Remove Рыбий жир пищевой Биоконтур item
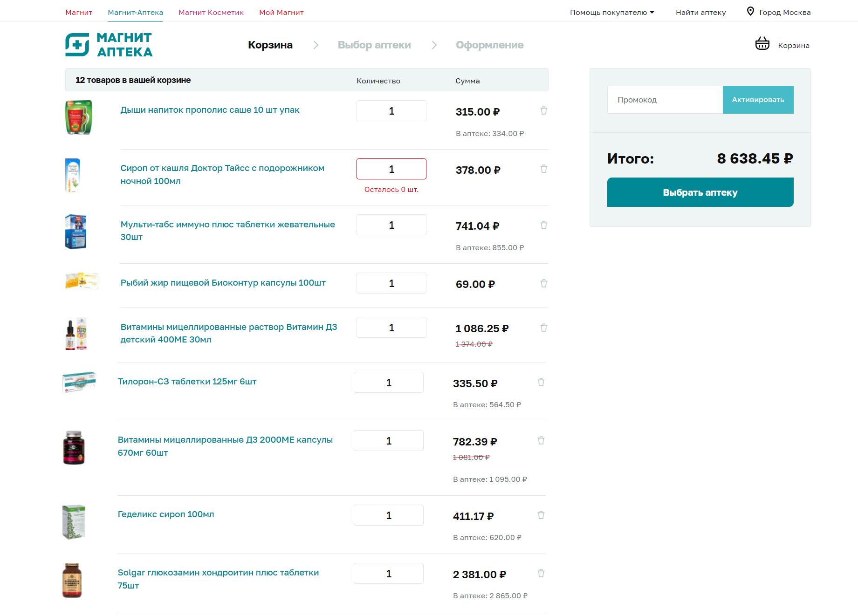 pyautogui.click(x=543, y=284)
